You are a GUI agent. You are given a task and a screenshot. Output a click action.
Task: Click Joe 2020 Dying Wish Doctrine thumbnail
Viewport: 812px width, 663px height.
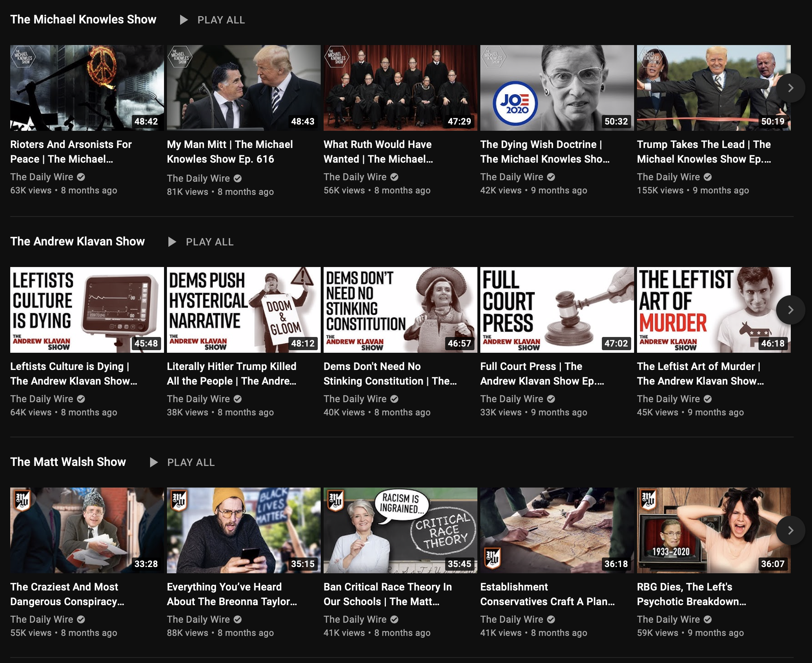click(x=556, y=88)
